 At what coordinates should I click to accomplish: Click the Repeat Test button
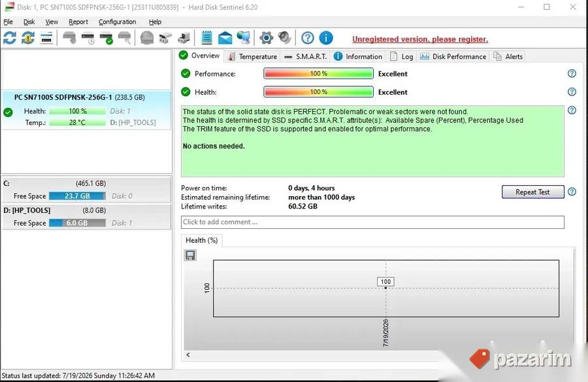(532, 192)
